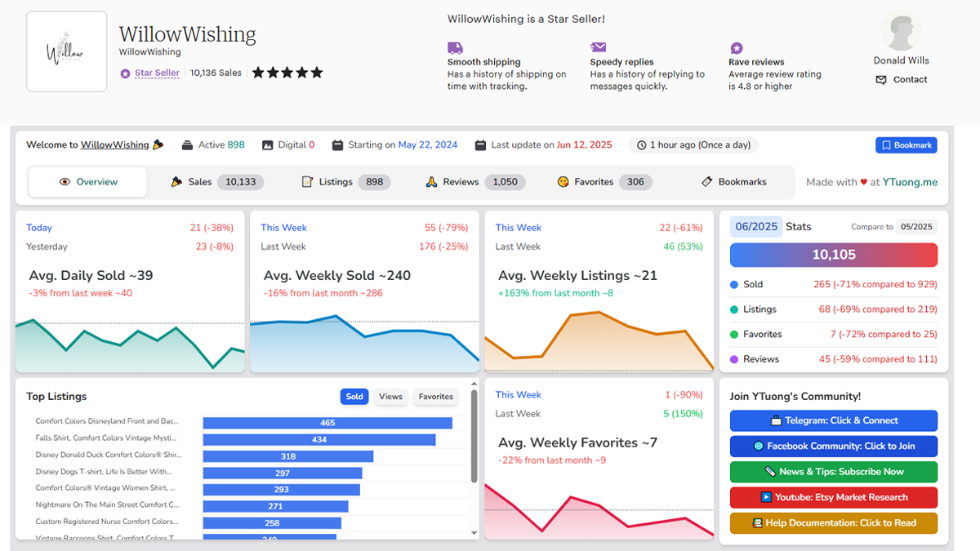The image size is (980, 551).
Task: Click the Listings tab notepad icon
Action: [307, 182]
